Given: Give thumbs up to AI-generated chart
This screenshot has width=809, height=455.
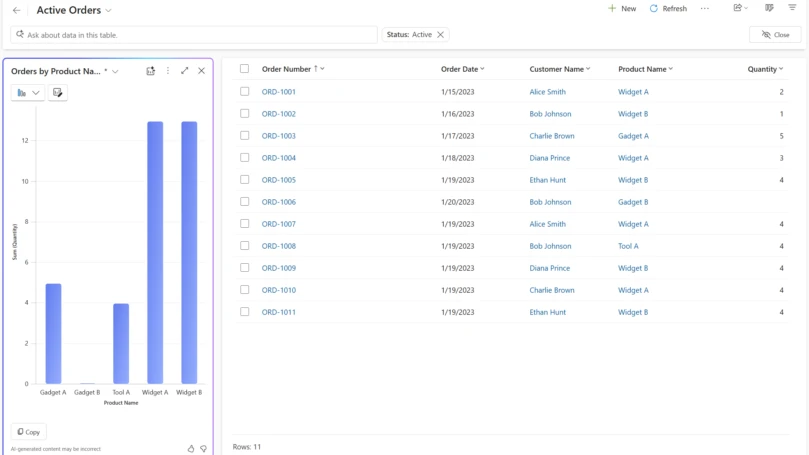Looking at the screenshot, I should click(191, 449).
